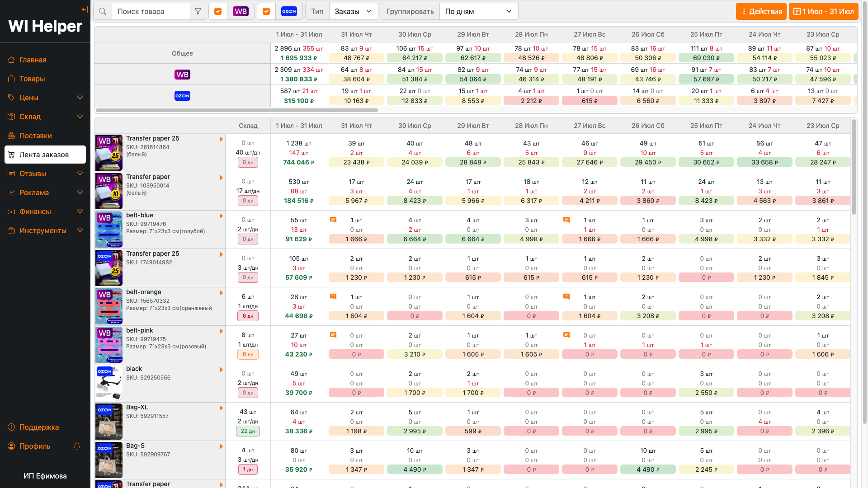Image resolution: width=868 pixels, height=488 pixels.
Task: Expand Transfer paper 25 row arrow
Action: 222,139
